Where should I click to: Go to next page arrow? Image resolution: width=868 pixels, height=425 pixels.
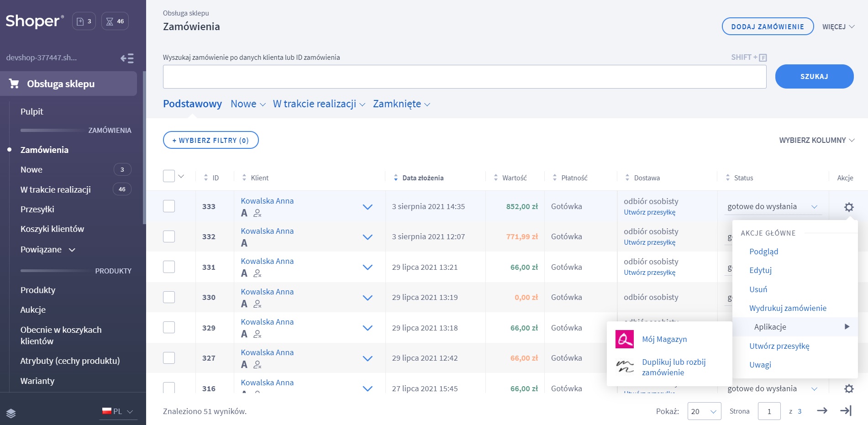[822, 410]
